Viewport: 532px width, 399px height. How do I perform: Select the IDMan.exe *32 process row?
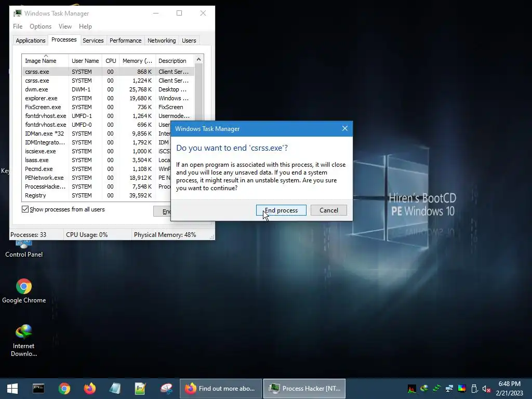tap(96, 134)
